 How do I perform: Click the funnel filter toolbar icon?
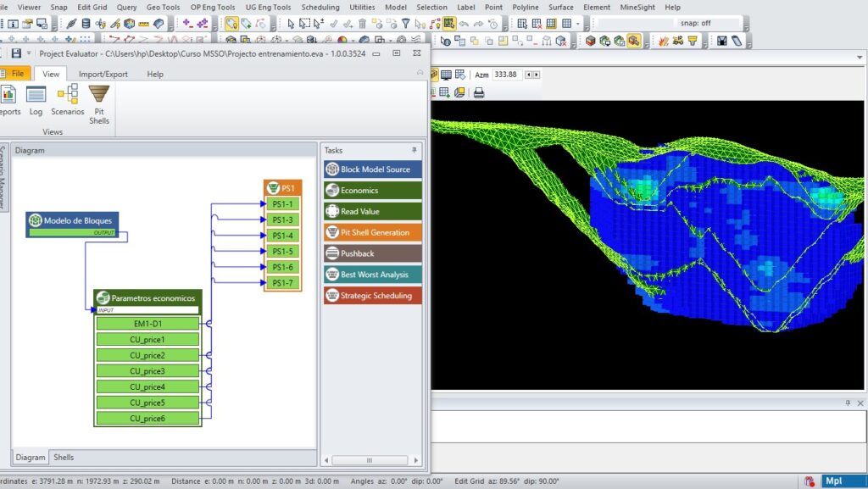point(406,23)
